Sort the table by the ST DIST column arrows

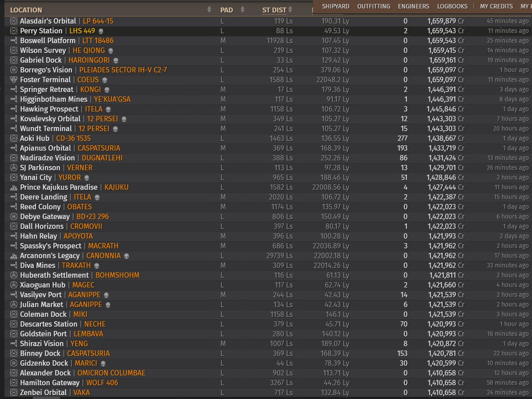290,10
